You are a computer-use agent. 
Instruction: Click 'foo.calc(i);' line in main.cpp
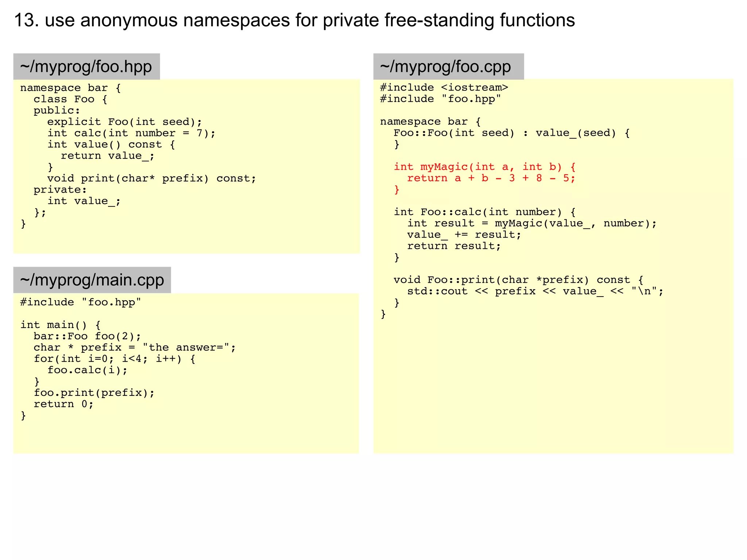[x=88, y=370]
